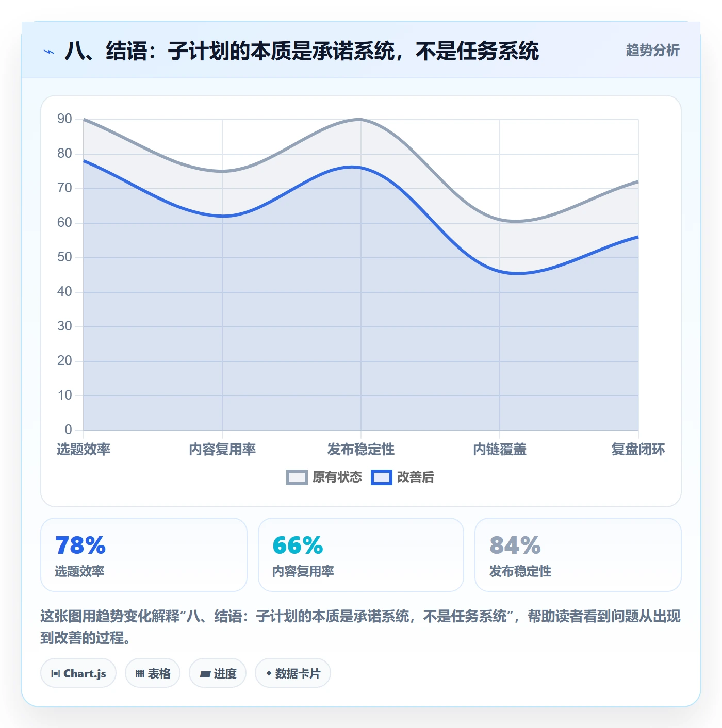Click the 90 y-axis value
The image size is (722, 728).
(x=64, y=119)
